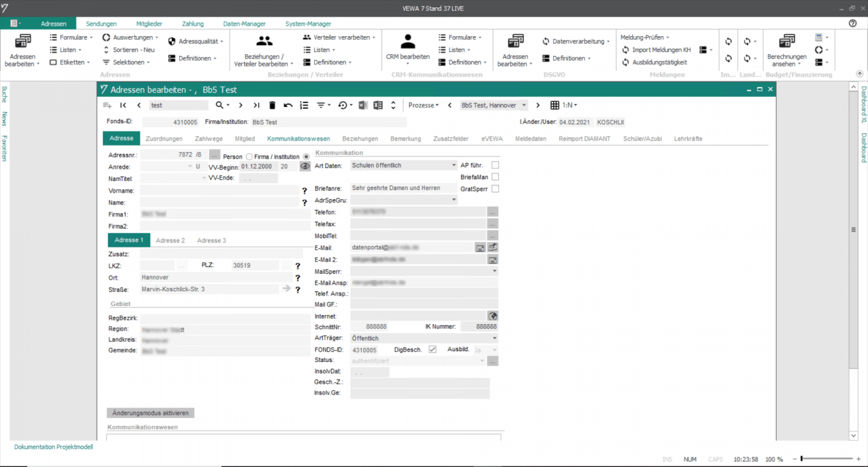
Task: Click the zoom in plus button
Action: tap(858, 459)
